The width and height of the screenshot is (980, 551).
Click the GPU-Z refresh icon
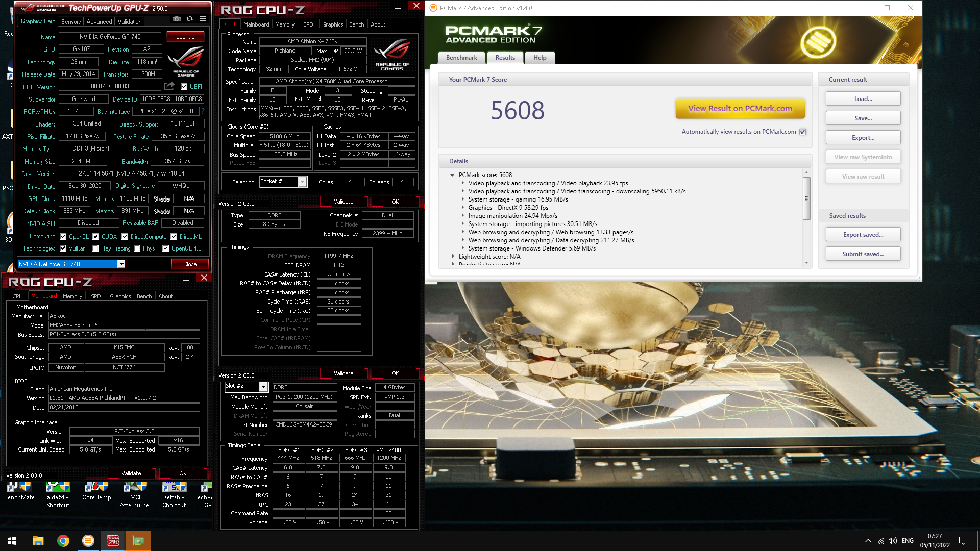189,19
